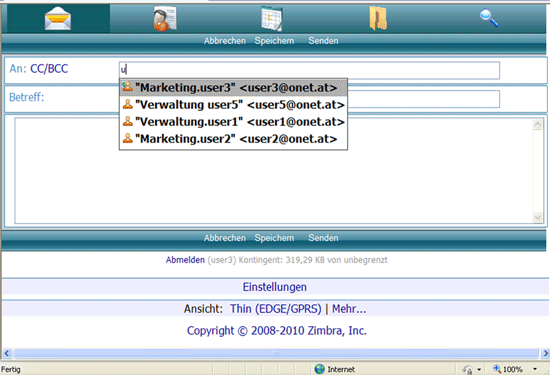The height and width of the screenshot is (375, 550).
Task: Click bottom Abbrechen button
Action: tap(225, 238)
